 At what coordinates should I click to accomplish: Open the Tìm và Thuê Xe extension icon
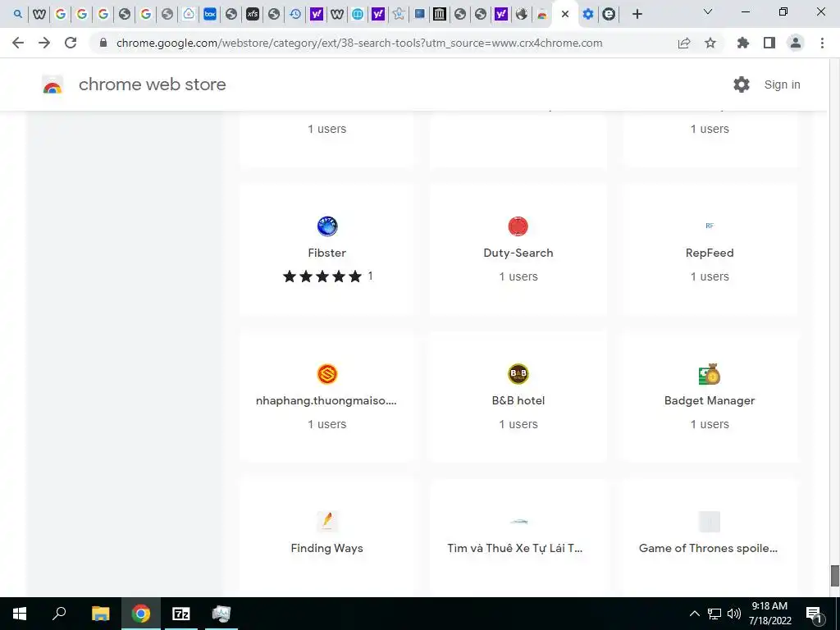[518, 521]
